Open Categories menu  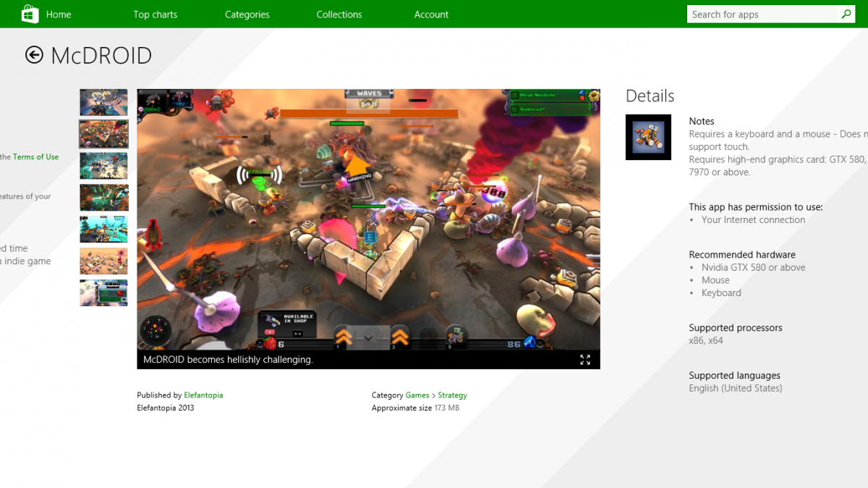pyautogui.click(x=247, y=14)
